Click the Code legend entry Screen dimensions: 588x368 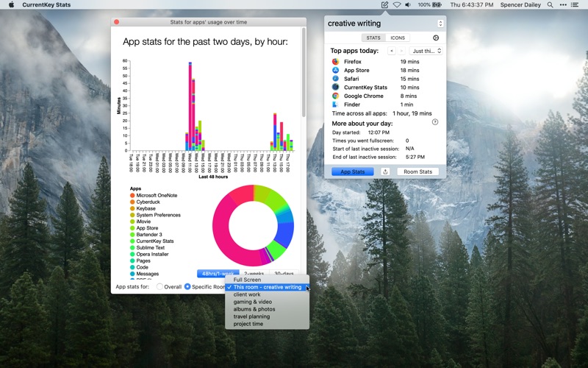(x=139, y=267)
